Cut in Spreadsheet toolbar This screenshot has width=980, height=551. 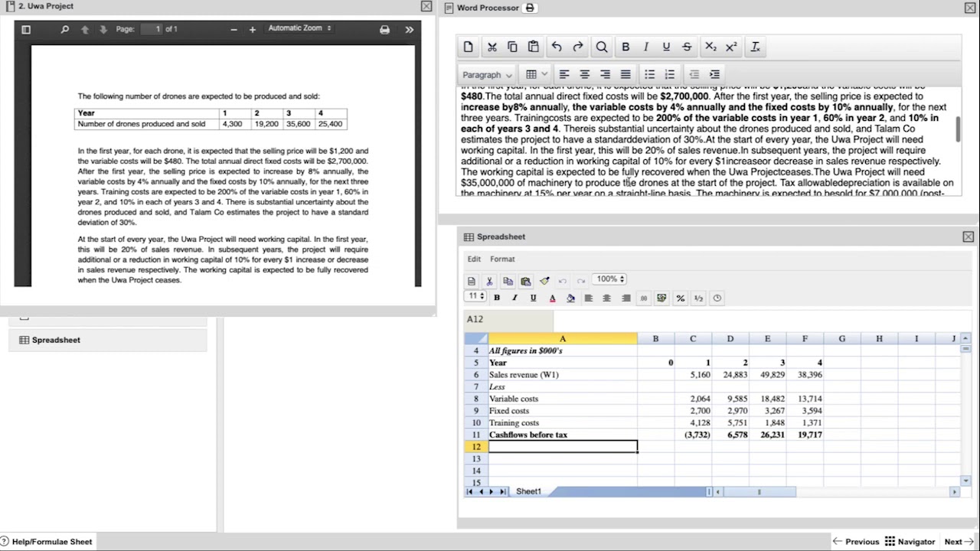pyautogui.click(x=489, y=281)
